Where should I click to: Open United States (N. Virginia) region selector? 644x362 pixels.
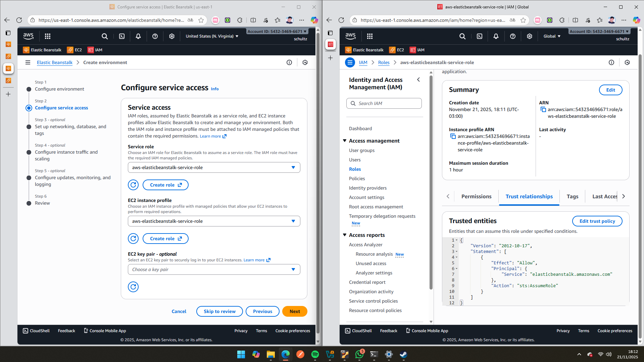212,36
